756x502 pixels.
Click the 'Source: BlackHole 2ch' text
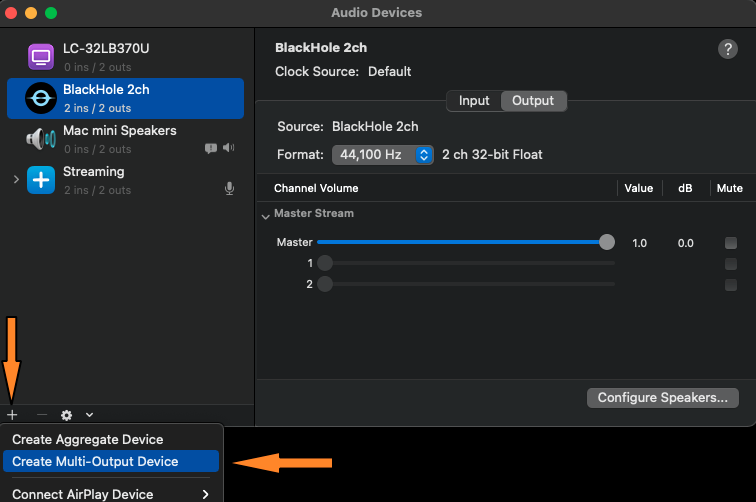[x=348, y=127]
